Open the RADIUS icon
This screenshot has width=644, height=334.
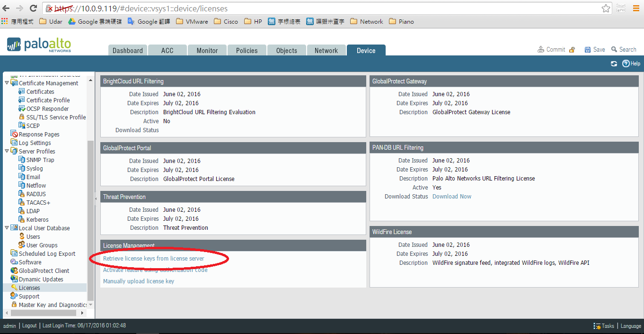tap(22, 194)
